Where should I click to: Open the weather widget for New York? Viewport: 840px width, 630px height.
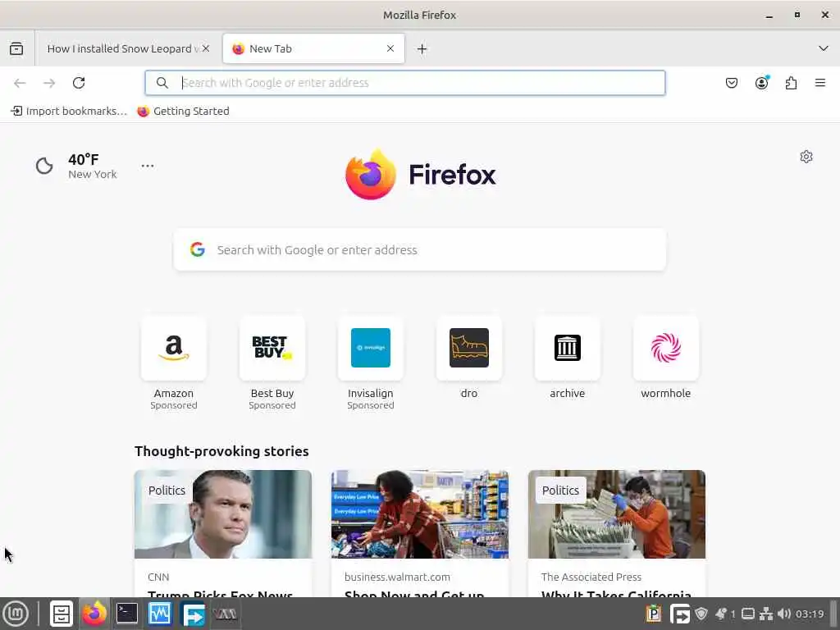76,166
